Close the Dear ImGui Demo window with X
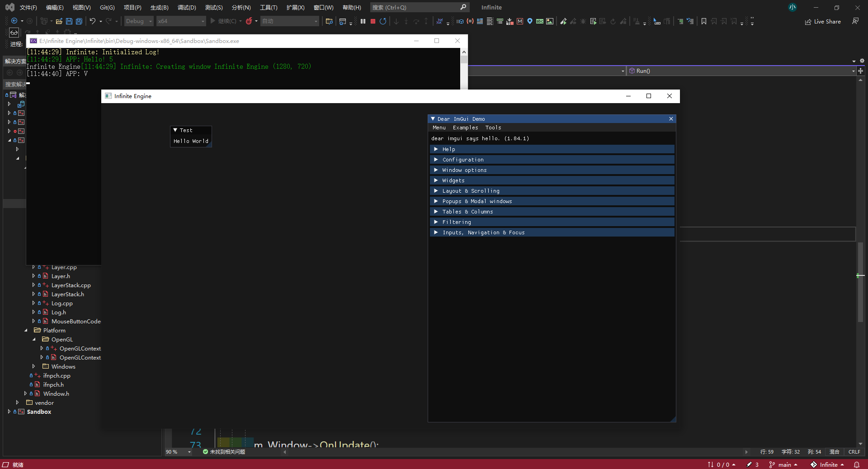Screen dimensions: 868x469 (x=671, y=119)
